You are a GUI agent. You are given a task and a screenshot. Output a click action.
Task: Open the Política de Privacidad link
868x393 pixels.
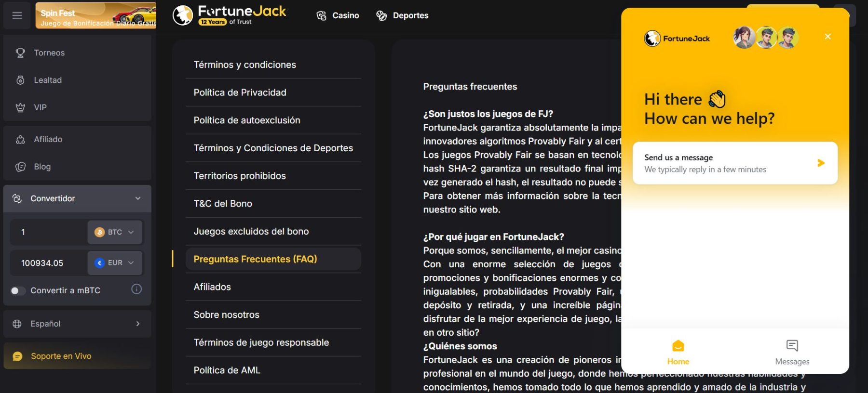(x=240, y=92)
